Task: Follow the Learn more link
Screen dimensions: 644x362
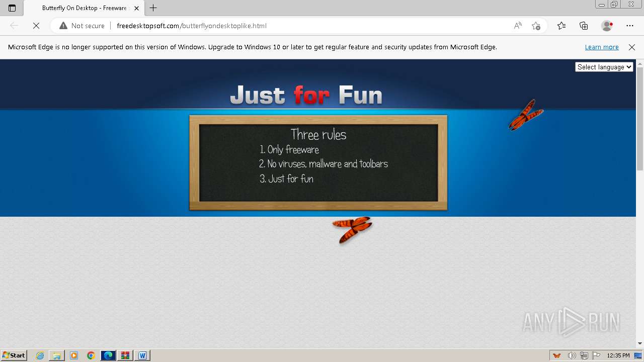Action: (602, 47)
